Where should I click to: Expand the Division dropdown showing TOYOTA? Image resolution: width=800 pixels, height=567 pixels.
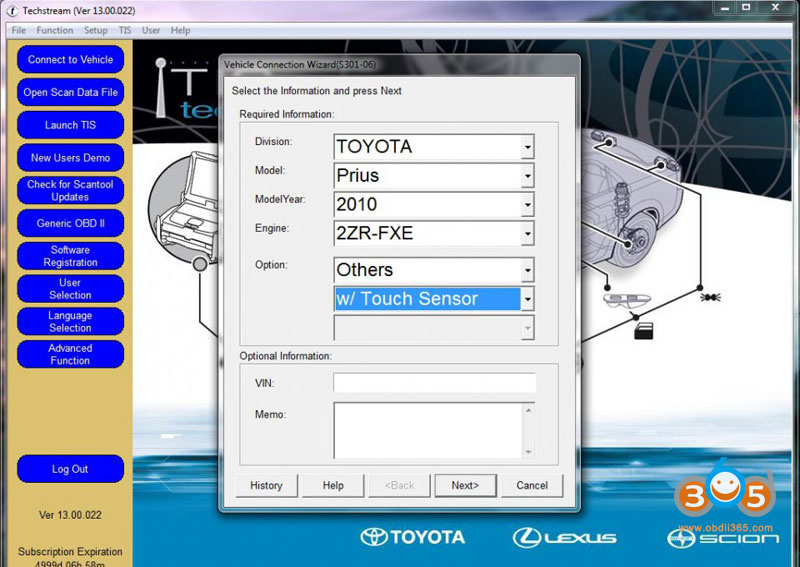coord(528,147)
